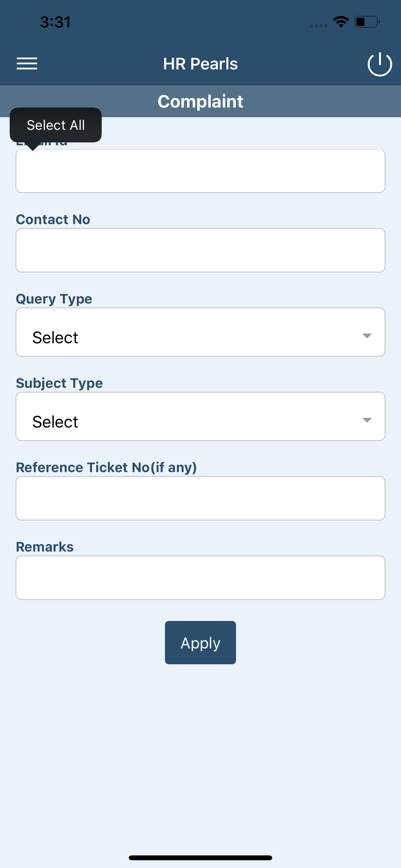Screen dimensions: 401x868
Task: Tap the home indicator bar
Action: coord(200,858)
